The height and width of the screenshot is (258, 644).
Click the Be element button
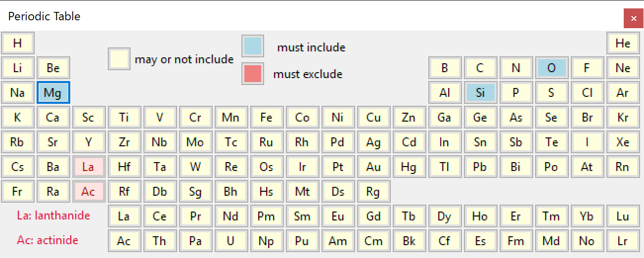(53, 68)
